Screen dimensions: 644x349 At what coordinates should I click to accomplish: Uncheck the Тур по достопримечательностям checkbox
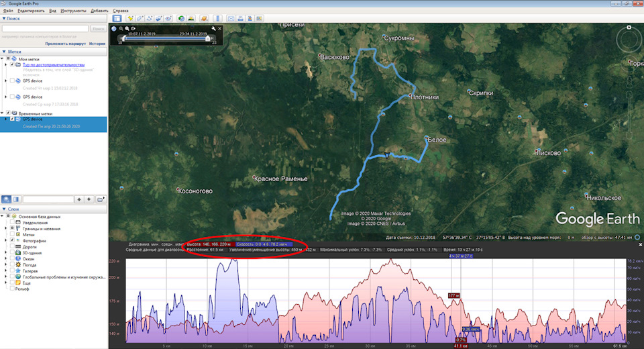pos(12,64)
